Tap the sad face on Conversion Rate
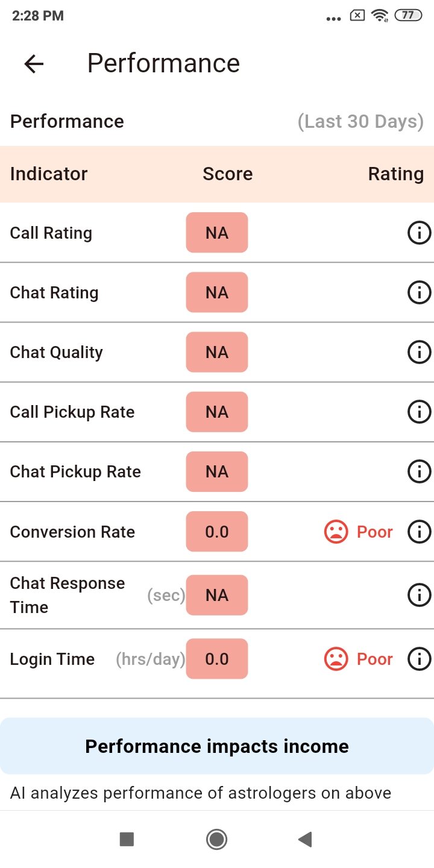434x868 pixels. coord(336,532)
